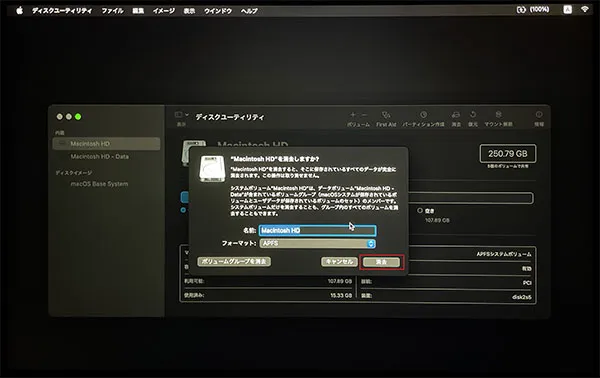Confirm with the red-outlined 消去 button

pyautogui.click(x=382, y=262)
